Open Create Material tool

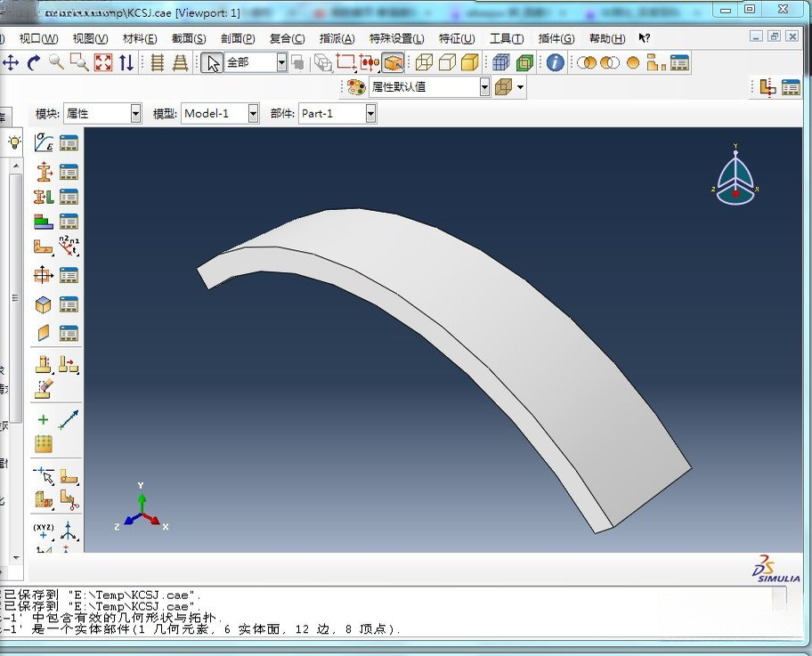click(x=44, y=142)
